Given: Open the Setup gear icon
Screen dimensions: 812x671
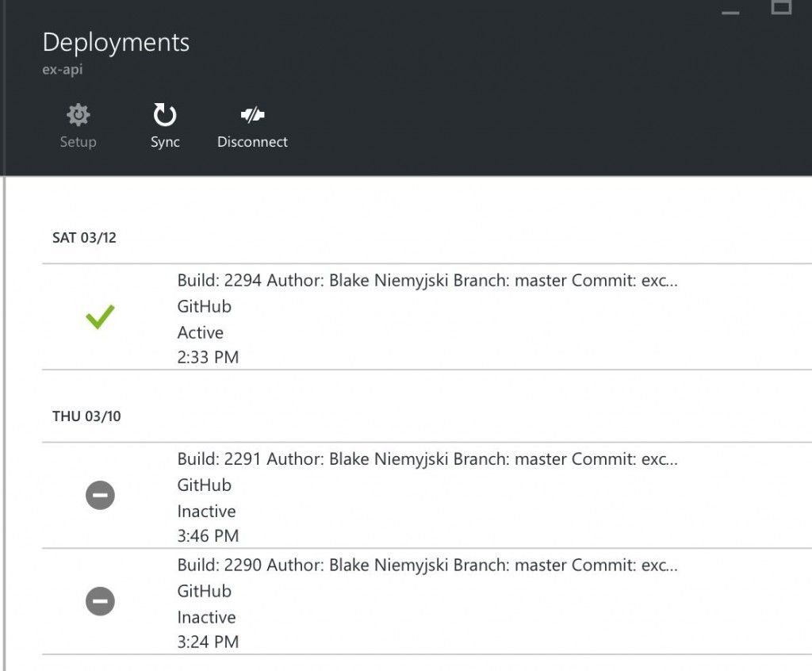Looking at the screenshot, I should [x=78, y=116].
